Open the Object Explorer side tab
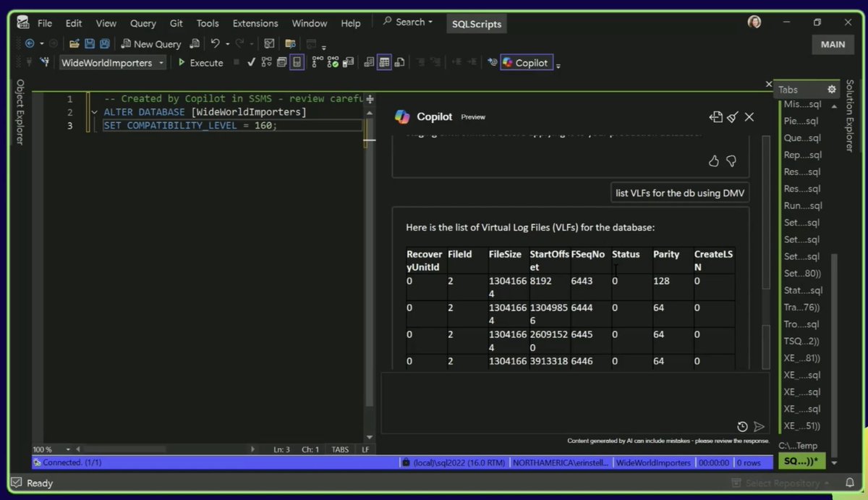The height and width of the screenshot is (500, 868). (20, 112)
